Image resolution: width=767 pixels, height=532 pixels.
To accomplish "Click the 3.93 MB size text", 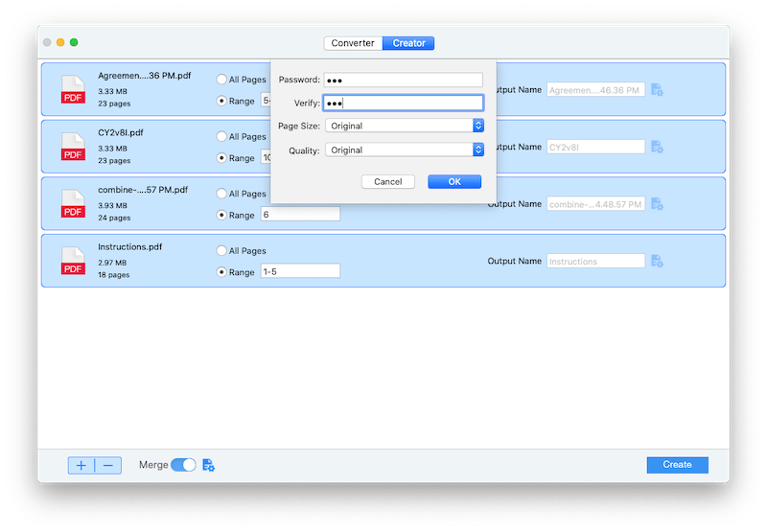I will pos(112,205).
